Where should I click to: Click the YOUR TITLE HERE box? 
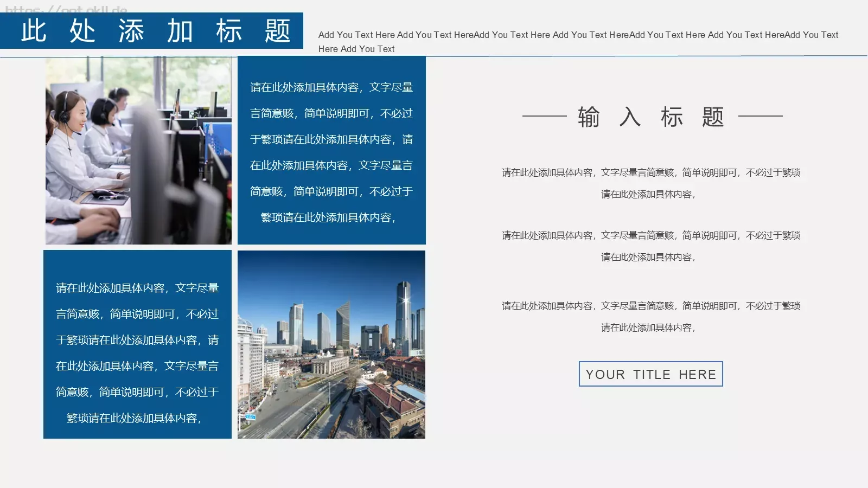[x=651, y=374]
